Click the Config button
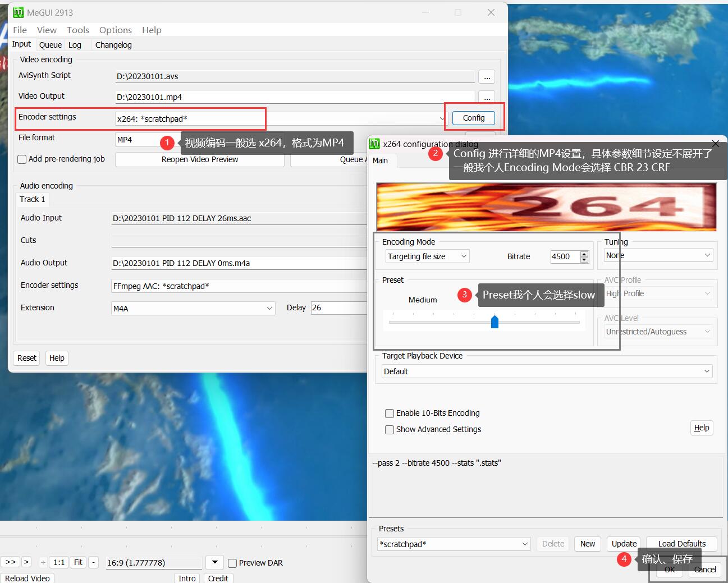 [x=474, y=118]
